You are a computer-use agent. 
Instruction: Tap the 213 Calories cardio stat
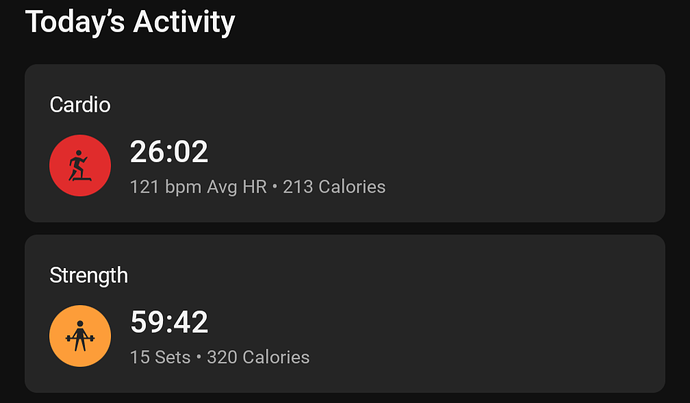pyautogui.click(x=334, y=187)
